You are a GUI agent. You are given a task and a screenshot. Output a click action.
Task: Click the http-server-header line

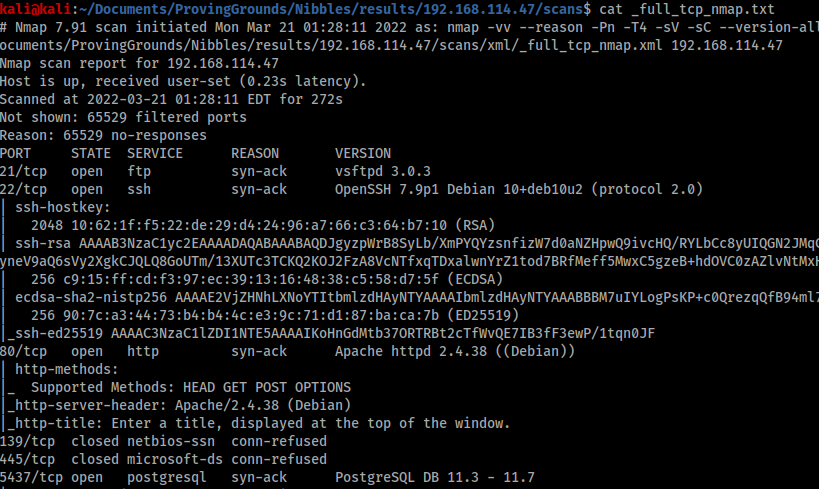tap(179, 405)
